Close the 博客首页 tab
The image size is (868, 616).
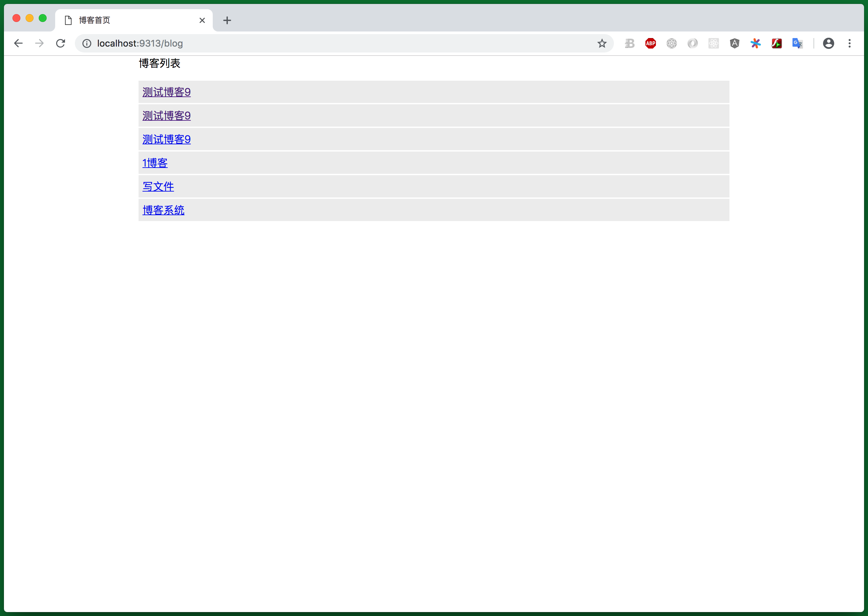tap(202, 20)
